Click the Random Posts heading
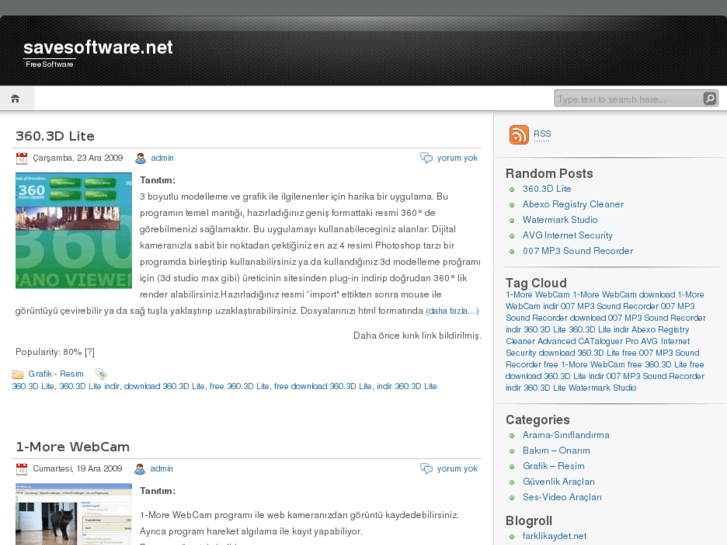The image size is (727, 545). tap(549, 173)
